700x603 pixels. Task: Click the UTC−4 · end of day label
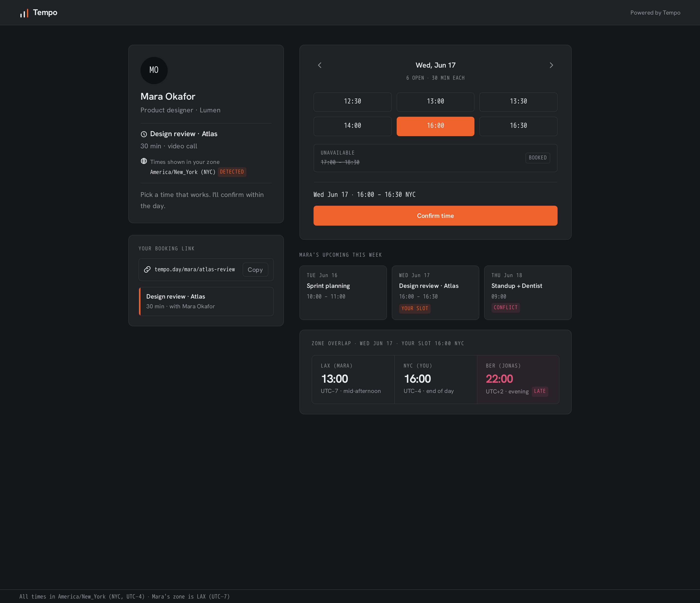pos(429,391)
